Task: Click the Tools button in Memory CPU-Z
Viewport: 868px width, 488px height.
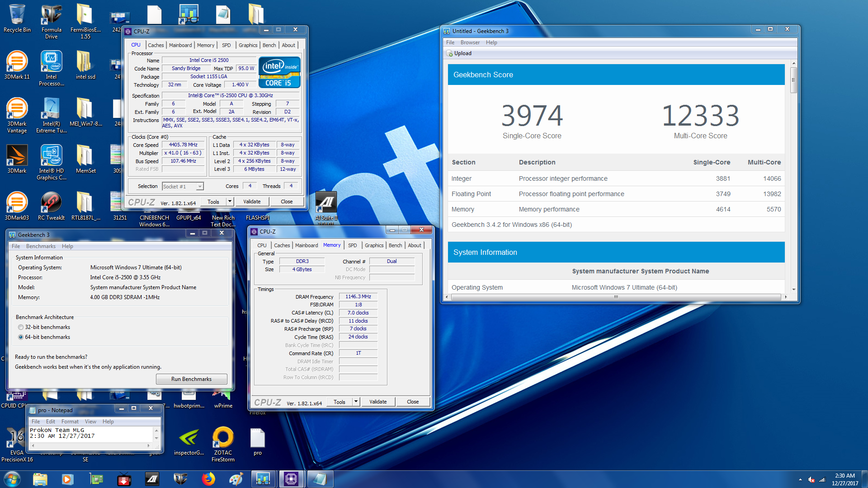Action: [x=340, y=402]
